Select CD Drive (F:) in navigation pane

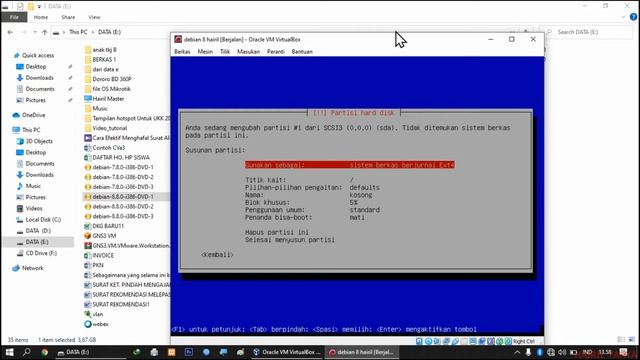(x=41, y=253)
